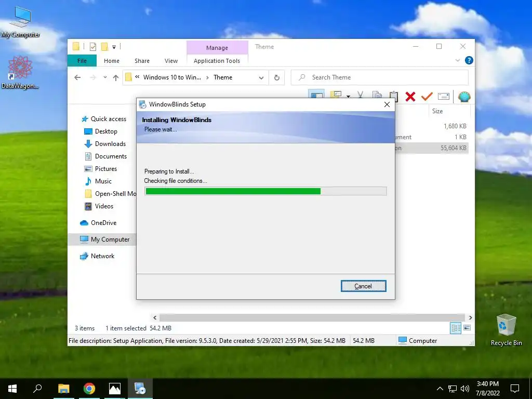This screenshot has width=532, height=399.
Task: Click Theme in the address breadcrumb
Action: pyautogui.click(x=223, y=77)
